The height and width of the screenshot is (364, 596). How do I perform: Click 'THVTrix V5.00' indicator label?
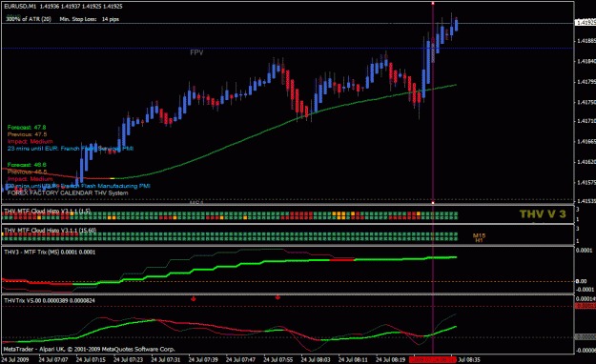coord(50,300)
